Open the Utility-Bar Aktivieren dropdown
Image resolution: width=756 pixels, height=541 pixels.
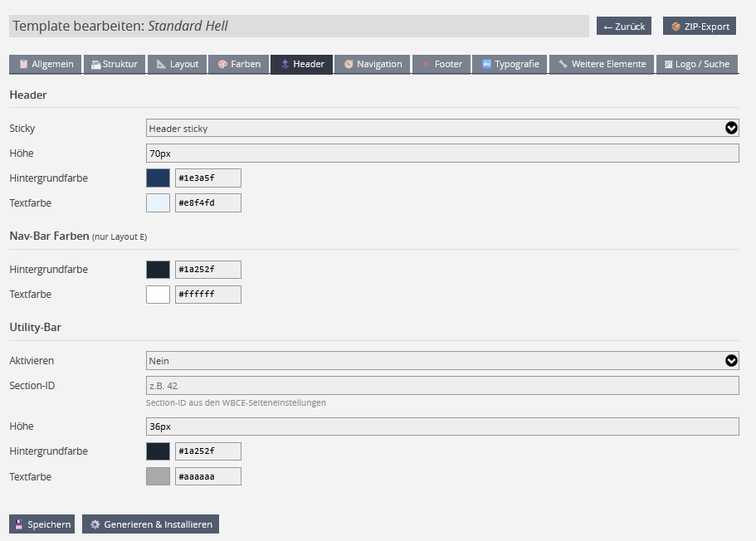click(442, 361)
